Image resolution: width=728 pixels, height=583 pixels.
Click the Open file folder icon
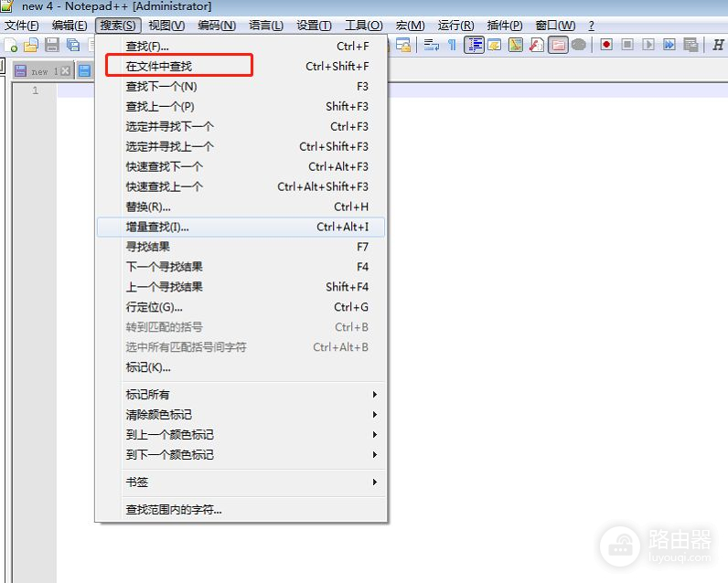[31, 45]
